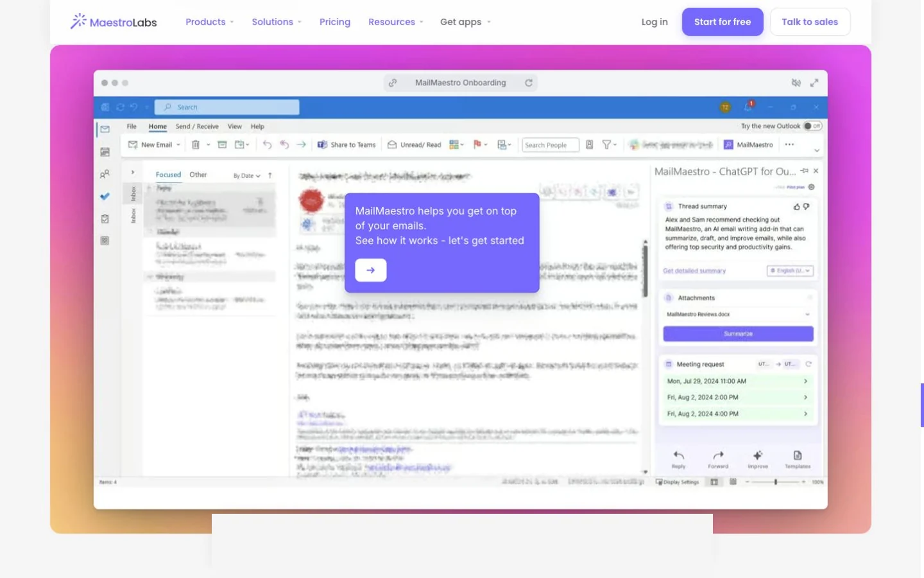Open the Solutions menu
Screen dimensions: 924x578
(277, 22)
